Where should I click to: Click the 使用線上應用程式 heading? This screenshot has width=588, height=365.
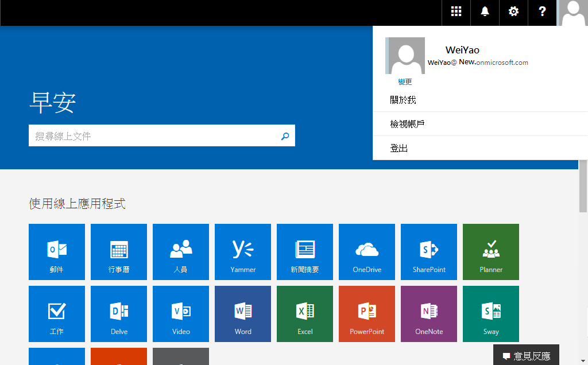click(78, 204)
